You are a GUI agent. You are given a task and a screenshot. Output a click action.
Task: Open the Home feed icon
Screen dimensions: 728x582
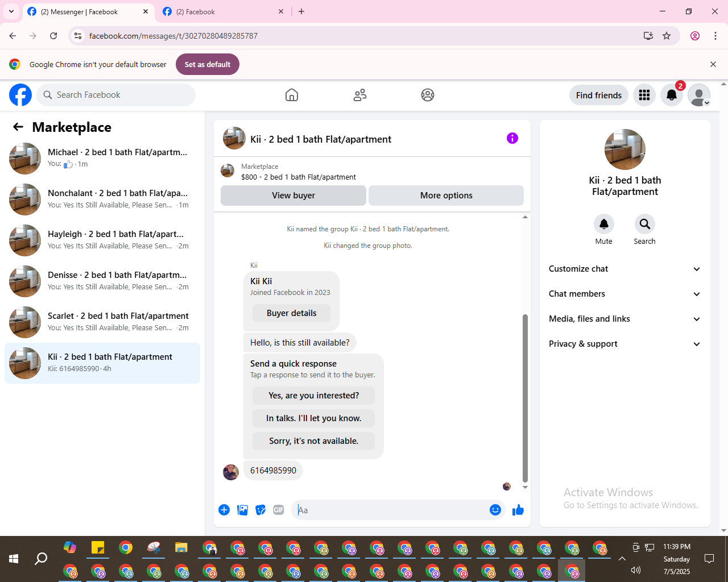[292, 95]
